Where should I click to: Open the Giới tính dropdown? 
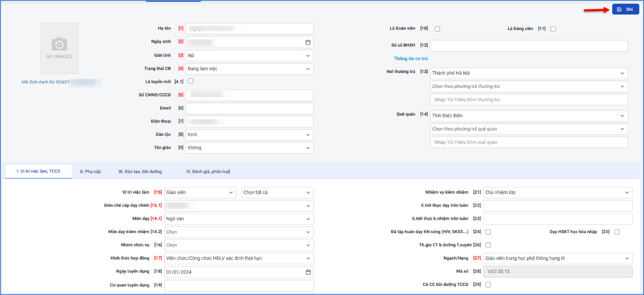pos(250,56)
